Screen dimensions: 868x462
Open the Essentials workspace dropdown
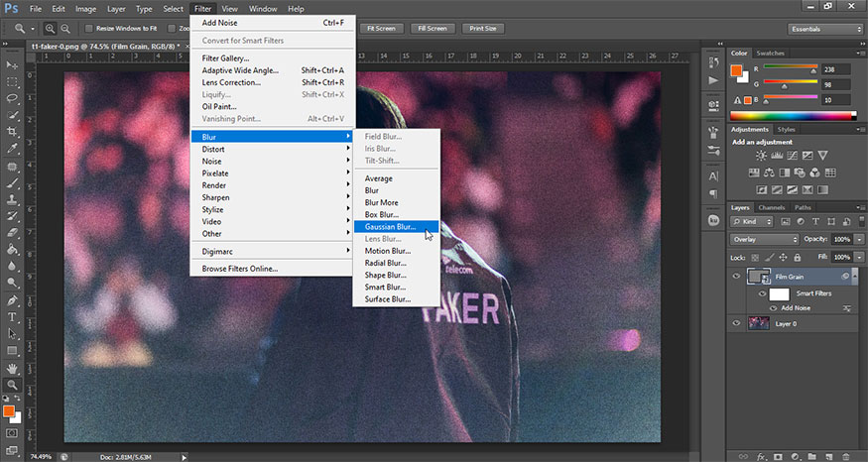pyautogui.click(x=823, y=29)
